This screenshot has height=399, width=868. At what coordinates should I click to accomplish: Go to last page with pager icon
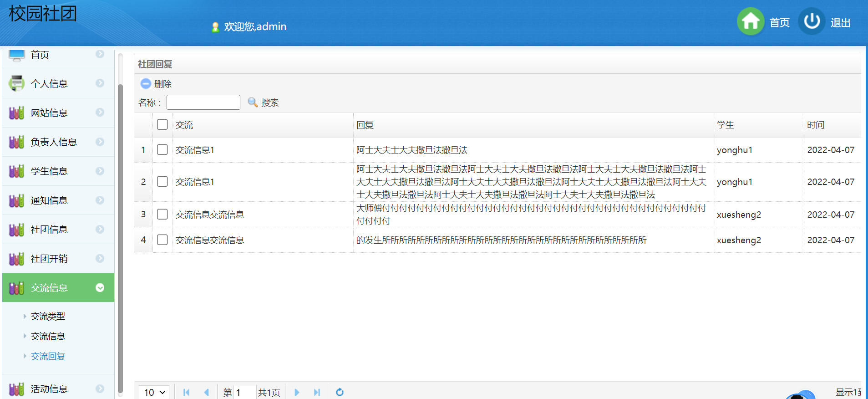coord(317,392)
